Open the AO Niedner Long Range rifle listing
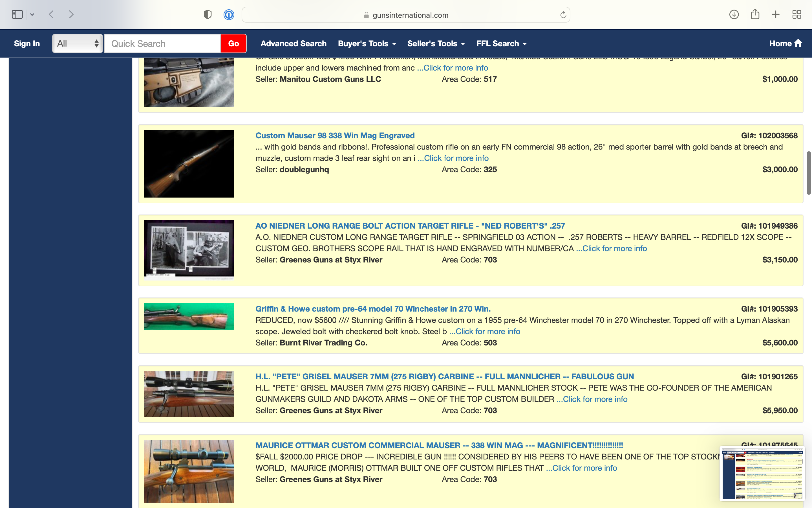Screen dimensions: 812x508 click(410, 226)
